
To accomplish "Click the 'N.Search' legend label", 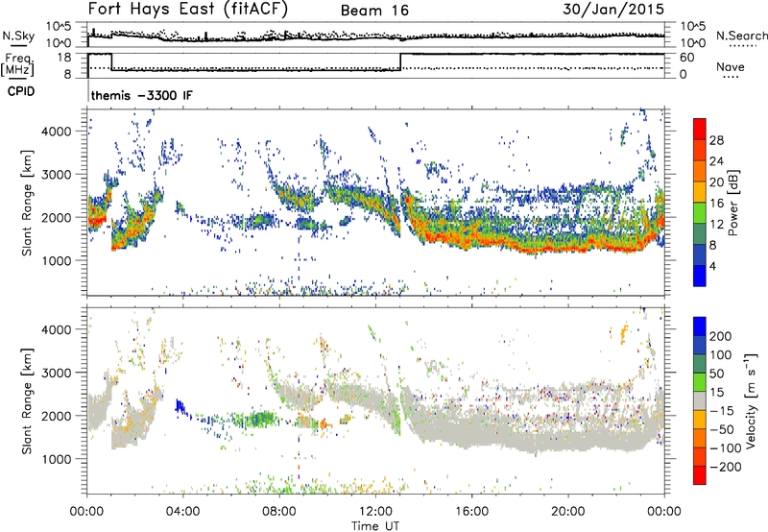I will tap(742, 36).
